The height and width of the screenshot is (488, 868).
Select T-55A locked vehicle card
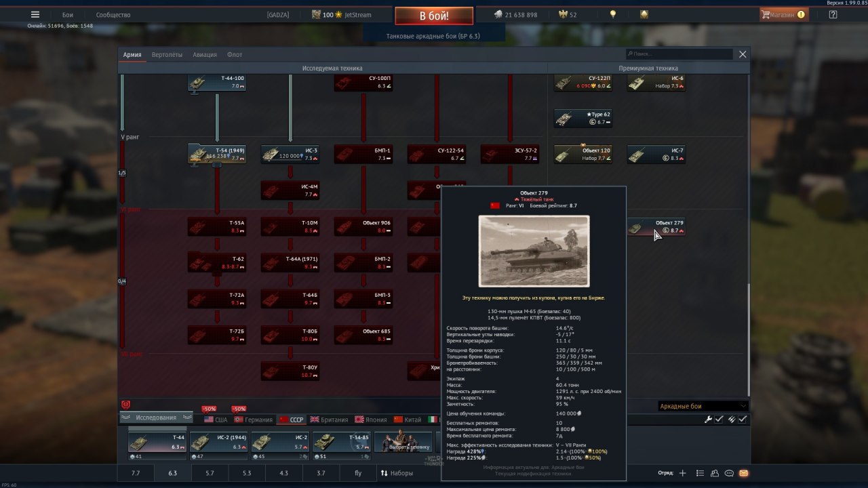(217, 226)
